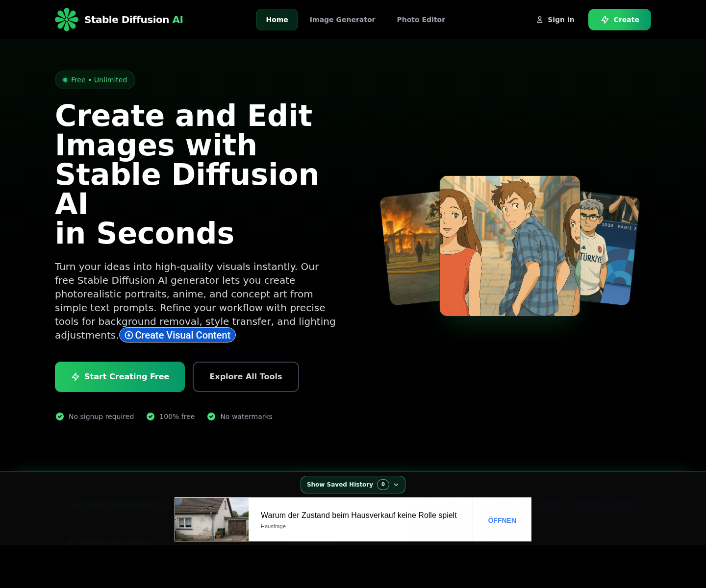Open the Create Visual Content link
Viewport: 706px width, 588px height.
tap(177, 335)
